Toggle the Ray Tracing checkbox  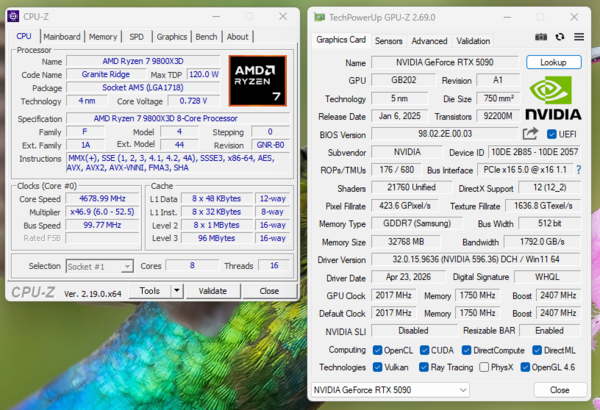[x=424, y=367]
